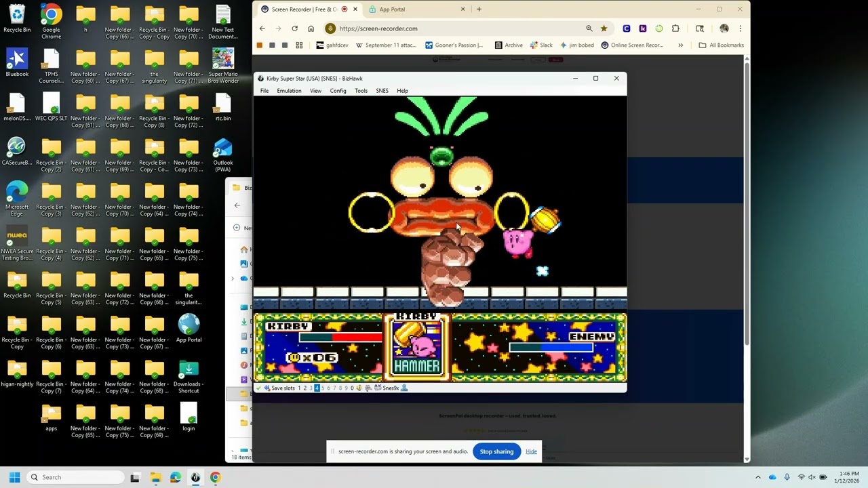This screenshot has width=868, height=488.
Task: Open the Help menu in BizHawk
Action: click(x=402, y=91)
